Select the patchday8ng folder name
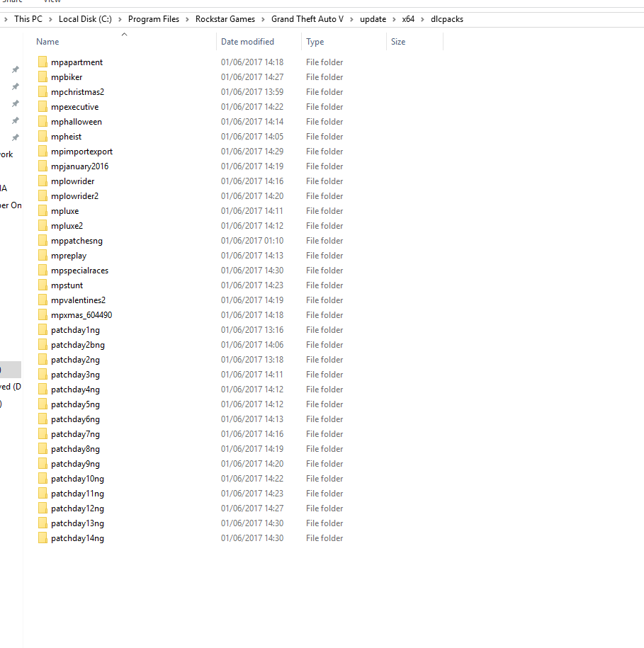The image size is (644, 648). click(x=75, y=449)
